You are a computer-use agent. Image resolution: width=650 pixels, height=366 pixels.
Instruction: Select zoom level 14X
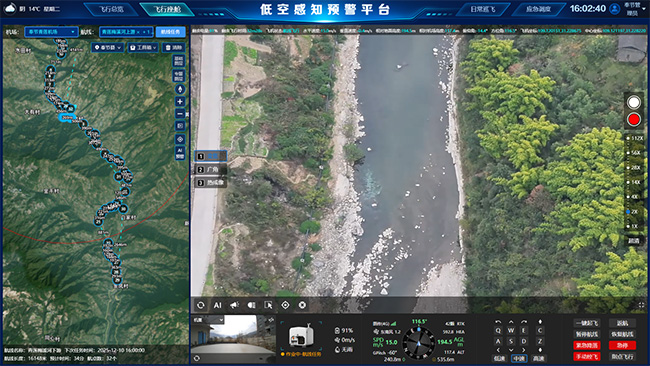635,182
